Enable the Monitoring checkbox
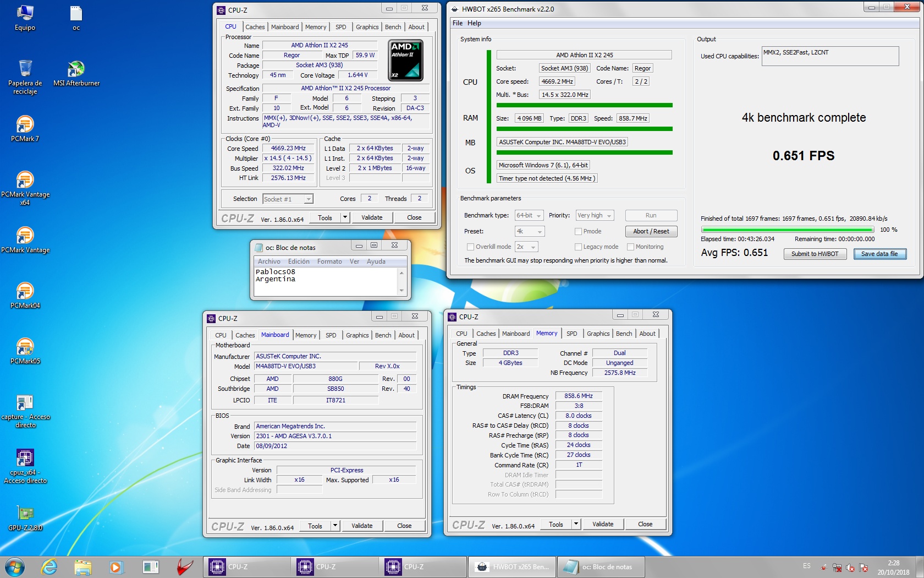The height and width of the screenshot is (578, 924). (x=630, y=247)
